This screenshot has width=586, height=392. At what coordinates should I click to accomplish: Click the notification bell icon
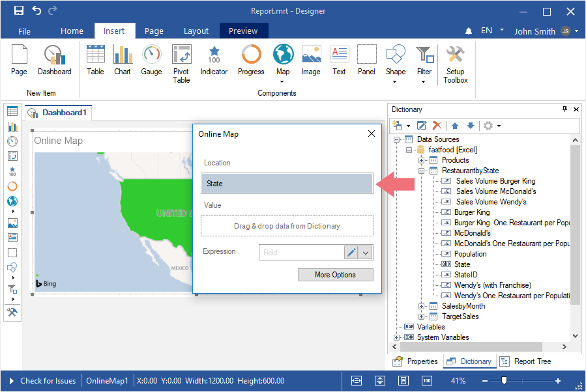(x=469, y=31)
